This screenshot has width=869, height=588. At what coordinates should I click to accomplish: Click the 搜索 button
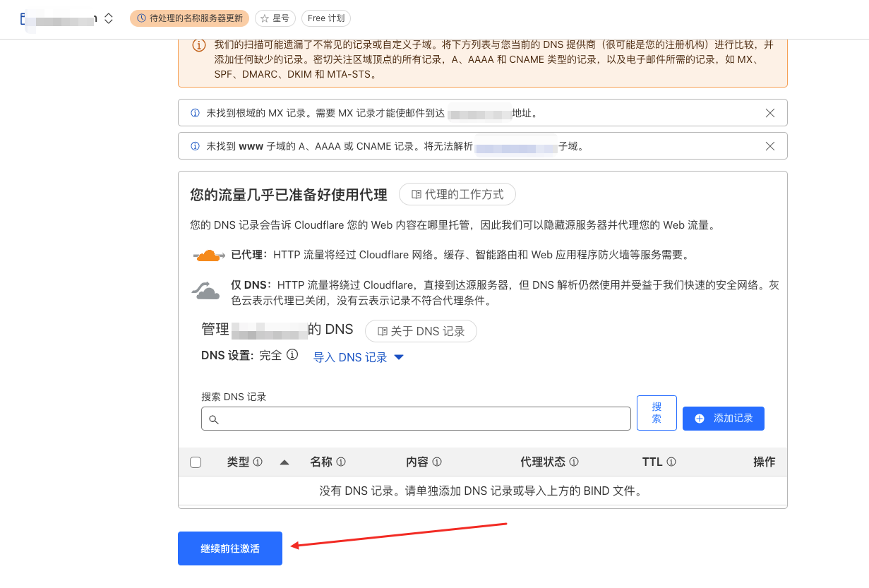point(657,413)
